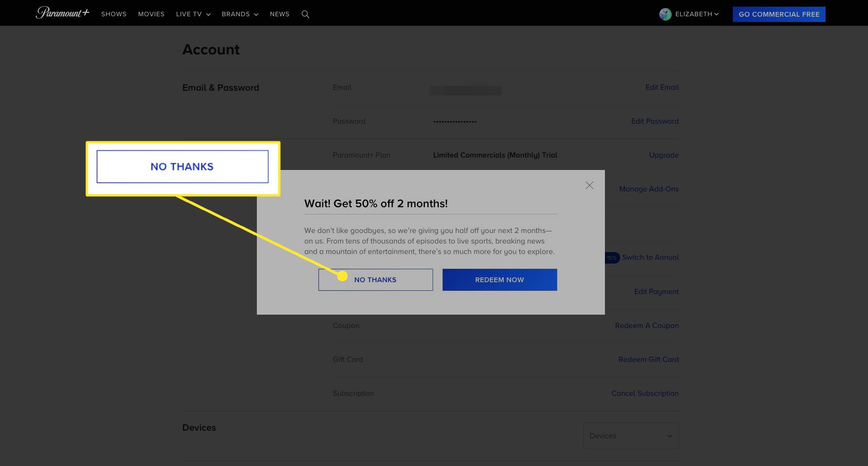
Task: Open the Devices dropdown
Action: point(631,436)
